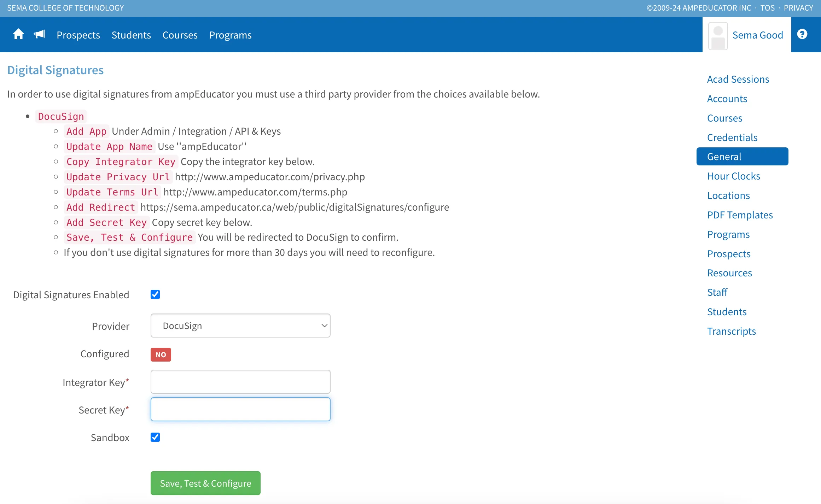This screenshot has height=504, width=821.
Task: Open the announcements megaphone icon
Action: pyautogui.click(x=40, y=35)
